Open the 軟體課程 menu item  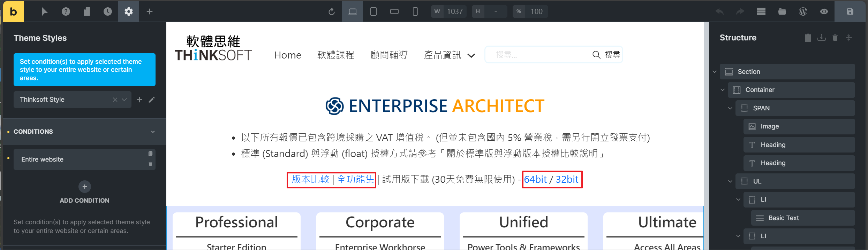coord(335,55)
